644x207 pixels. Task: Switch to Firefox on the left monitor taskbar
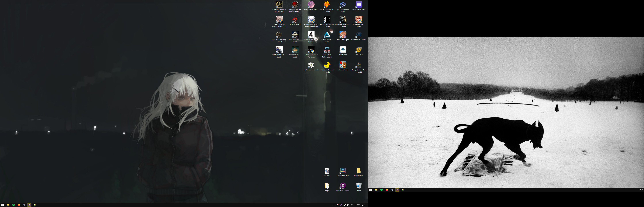[x=19, y=205]
